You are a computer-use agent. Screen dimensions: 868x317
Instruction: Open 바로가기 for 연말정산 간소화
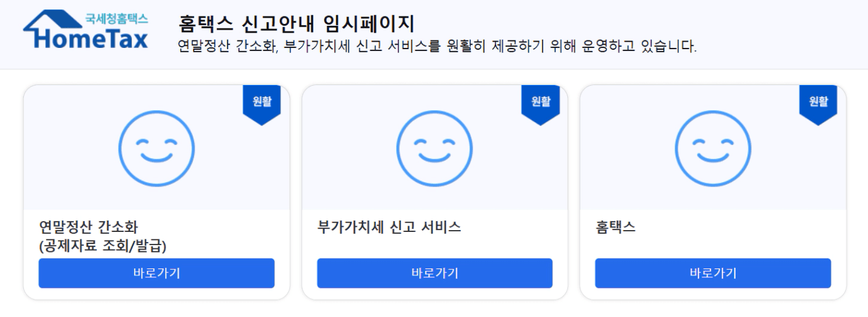[156, 273]
